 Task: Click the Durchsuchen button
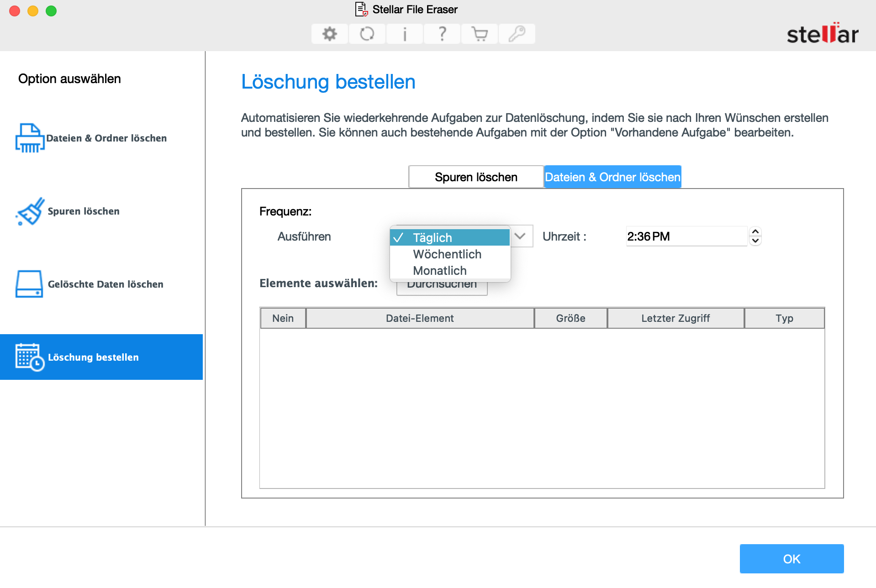442,288
